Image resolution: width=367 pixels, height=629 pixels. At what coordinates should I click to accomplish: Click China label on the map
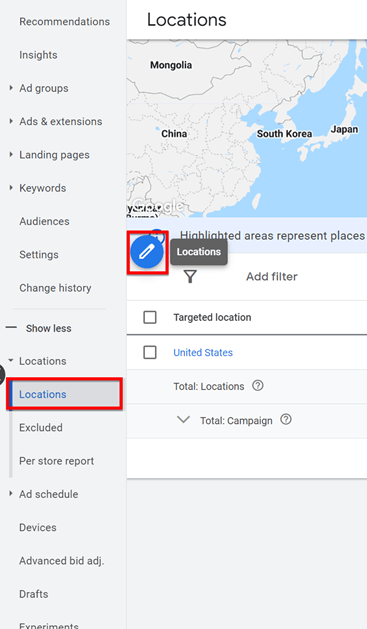(174, 134)
